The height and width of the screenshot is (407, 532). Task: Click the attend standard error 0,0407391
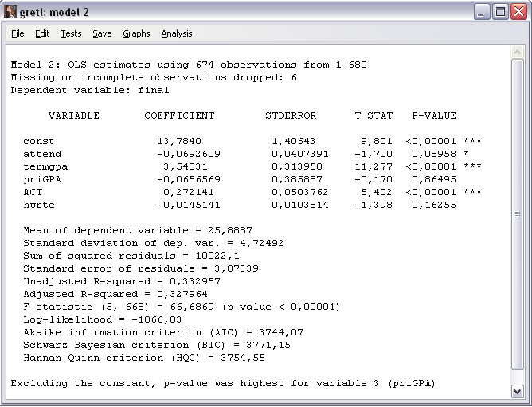[x=300, y=154]
